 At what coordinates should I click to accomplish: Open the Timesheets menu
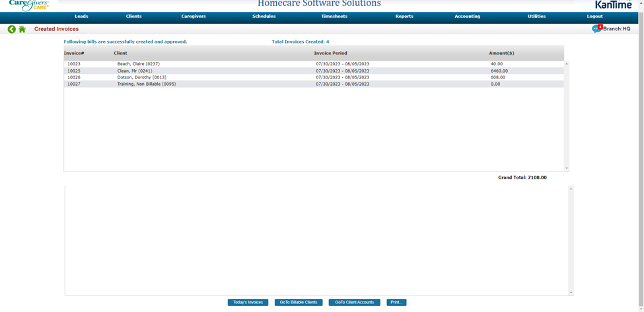(334, 16)
